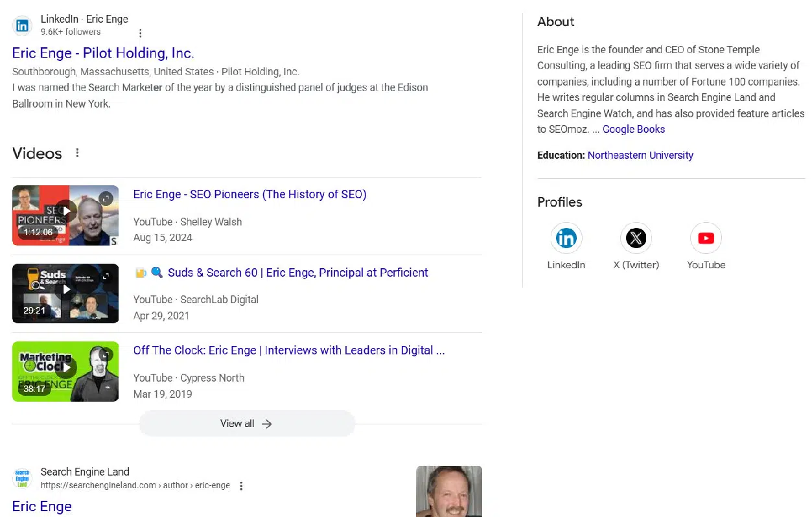Click the 9.6K+ followers text

click(x=71, y=32)
